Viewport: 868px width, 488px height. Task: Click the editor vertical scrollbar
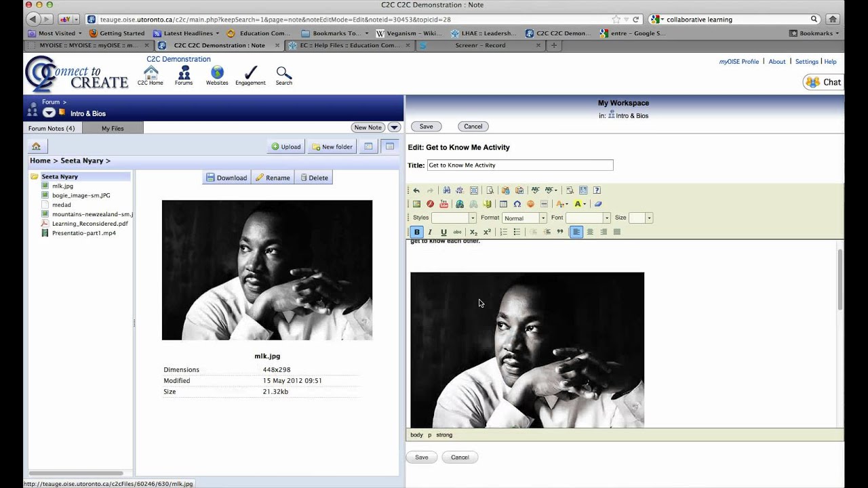pos(841,279)
